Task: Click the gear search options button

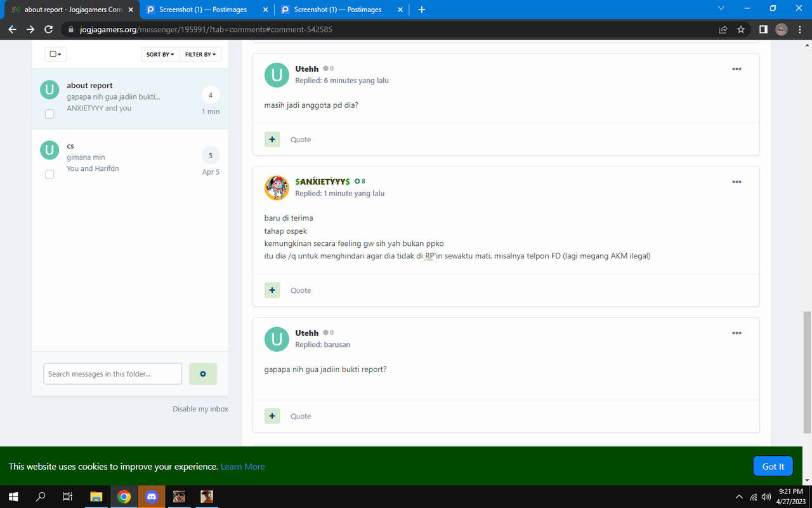Action: coord(203,374)
